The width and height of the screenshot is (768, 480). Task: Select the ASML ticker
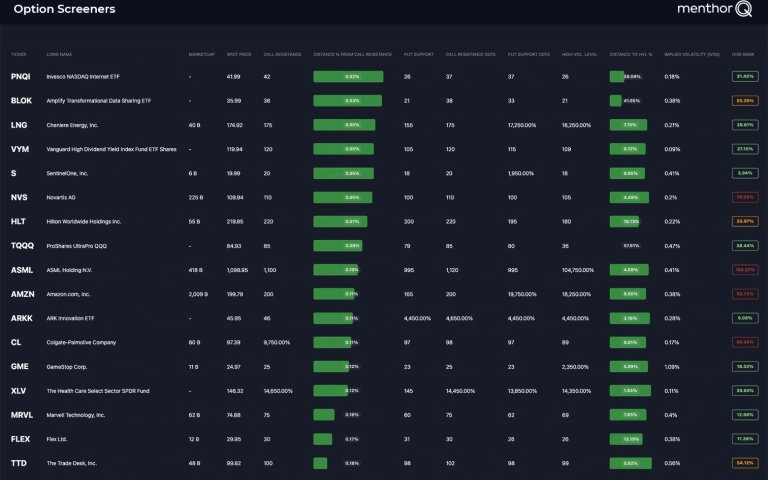point(22,270)
